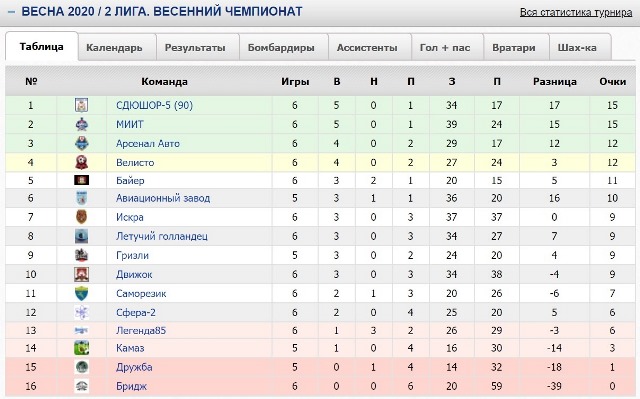This screenshot has width=640, height=399.
Task: Click the Байер team logo icon
Action: (x=82, y=180)
